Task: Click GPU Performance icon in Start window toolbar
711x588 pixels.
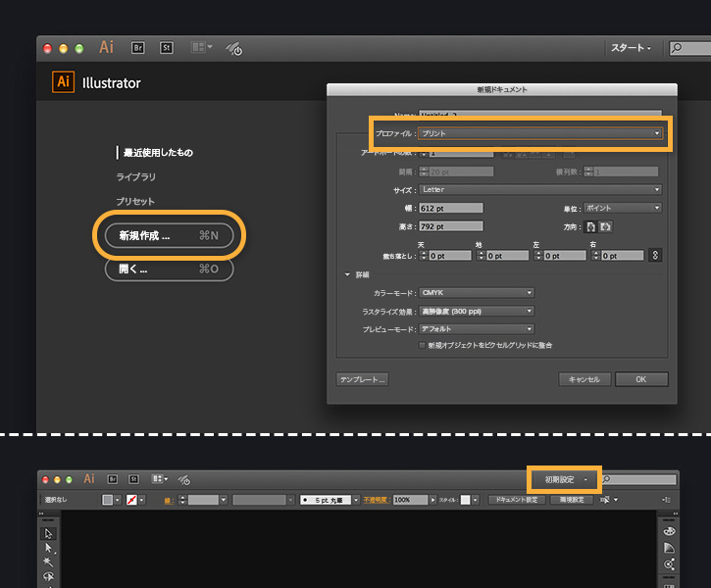Action: (x=234, y=48)
